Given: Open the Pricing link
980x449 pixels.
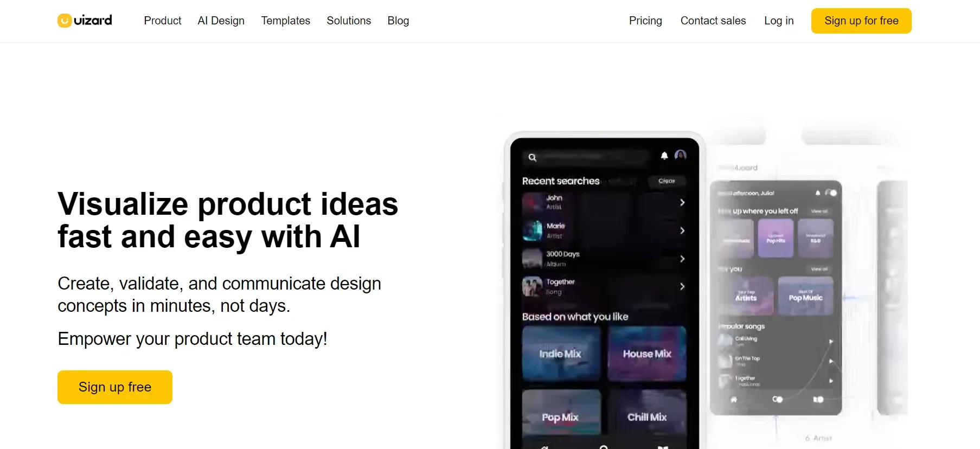Looking at the screenshot, I should click(645, 21).
